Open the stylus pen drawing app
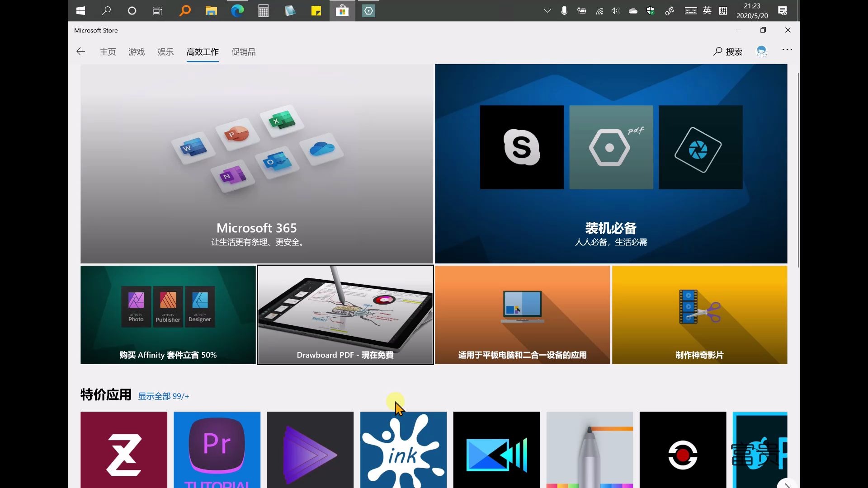868x488 pixels. point(590,450)
